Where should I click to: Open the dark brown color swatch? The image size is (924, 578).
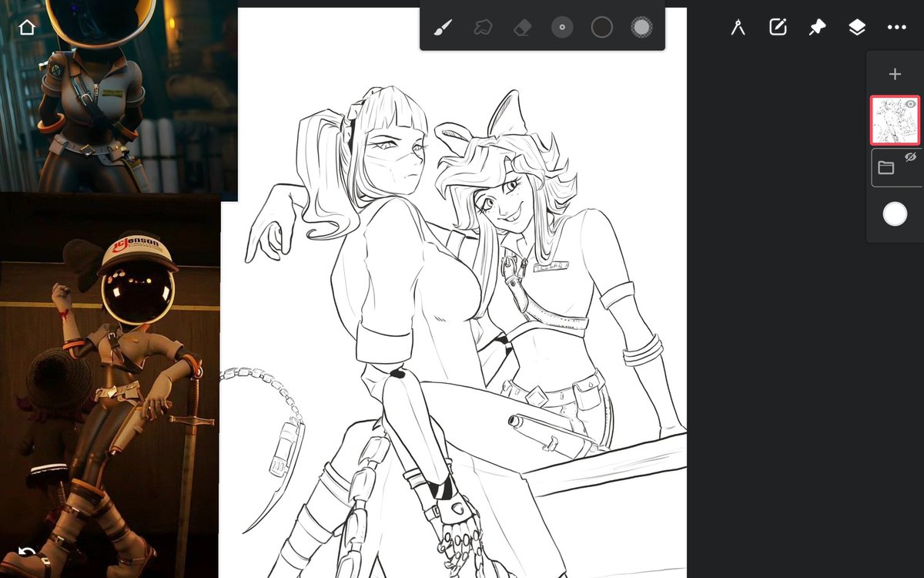pos(601,28)
